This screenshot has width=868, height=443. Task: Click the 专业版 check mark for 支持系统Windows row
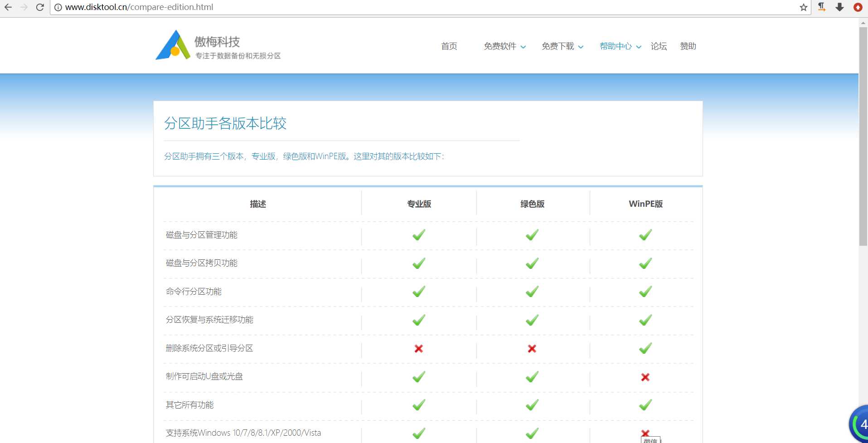tap(419, 433)
